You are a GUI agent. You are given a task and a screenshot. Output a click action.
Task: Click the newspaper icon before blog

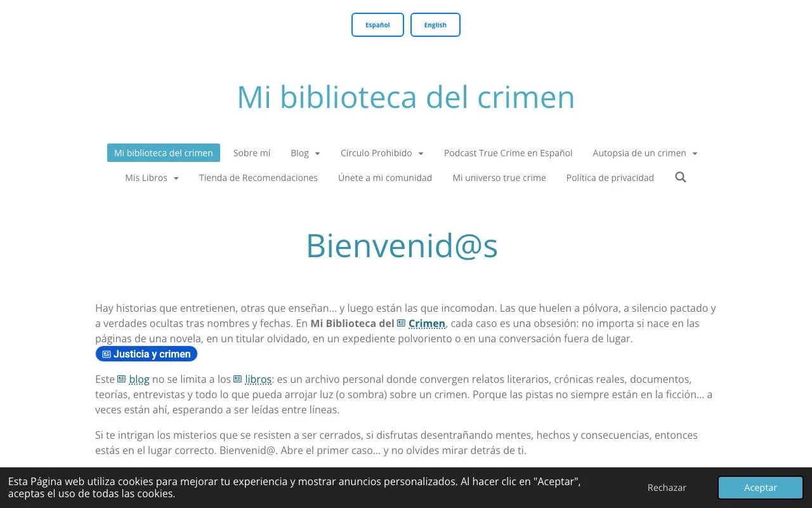click(x=121, y=379)
